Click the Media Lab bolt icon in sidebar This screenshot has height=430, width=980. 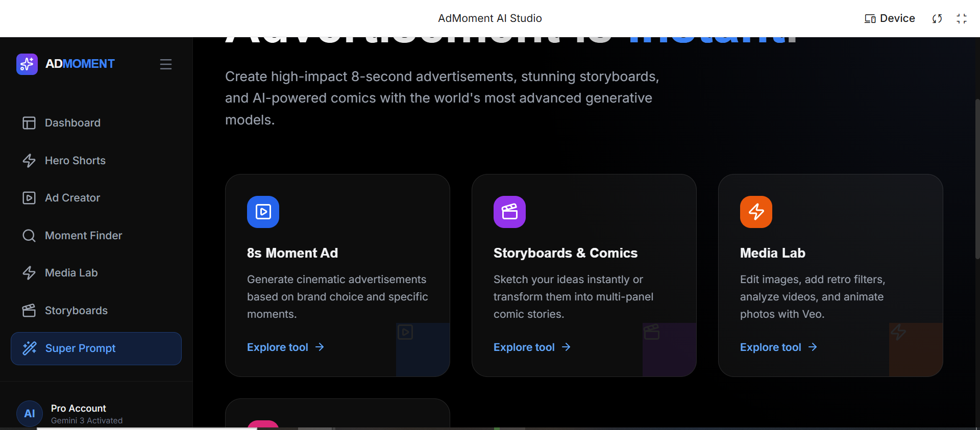click(x=29, y=273)
